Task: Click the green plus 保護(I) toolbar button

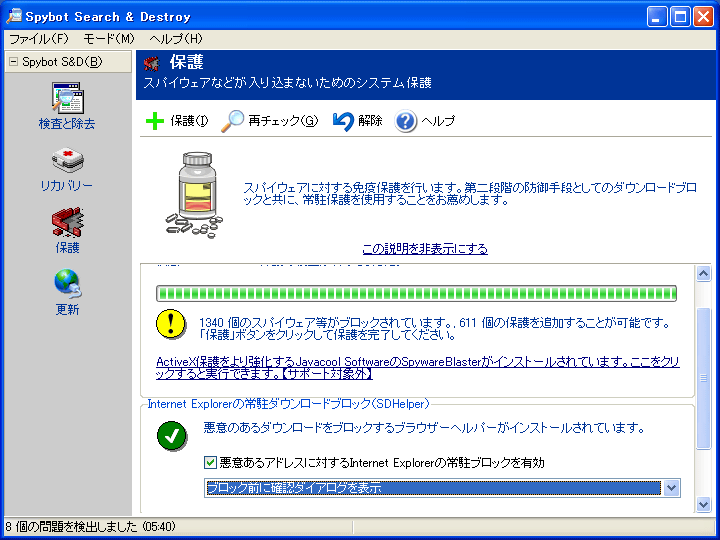Action: [x=177, y=121]
